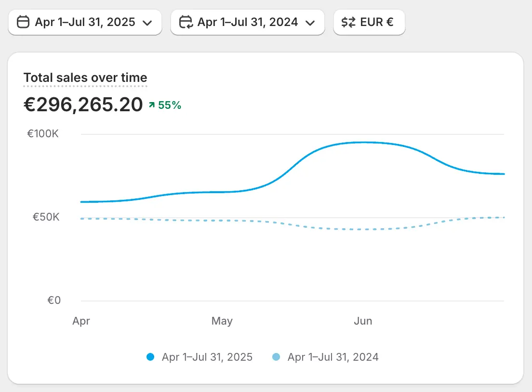
Task: Open the Total sales over time report
Action: (85, 78)
